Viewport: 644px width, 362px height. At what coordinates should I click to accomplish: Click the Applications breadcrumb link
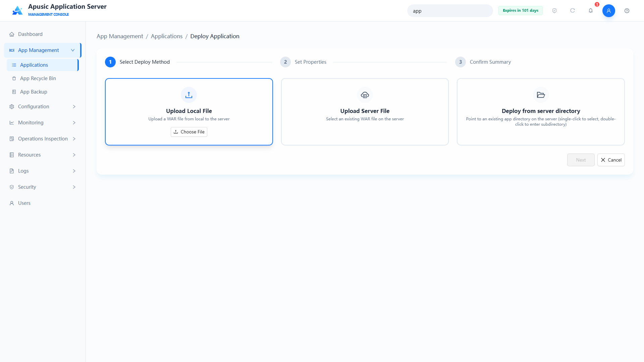click(167, 36)
